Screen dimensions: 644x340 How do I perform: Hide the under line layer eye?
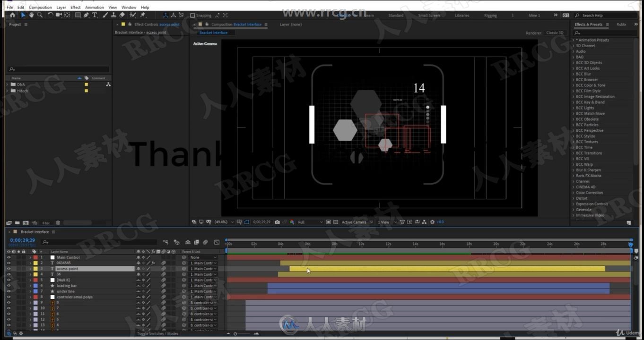pyautogui.click(x=9, y=291)
